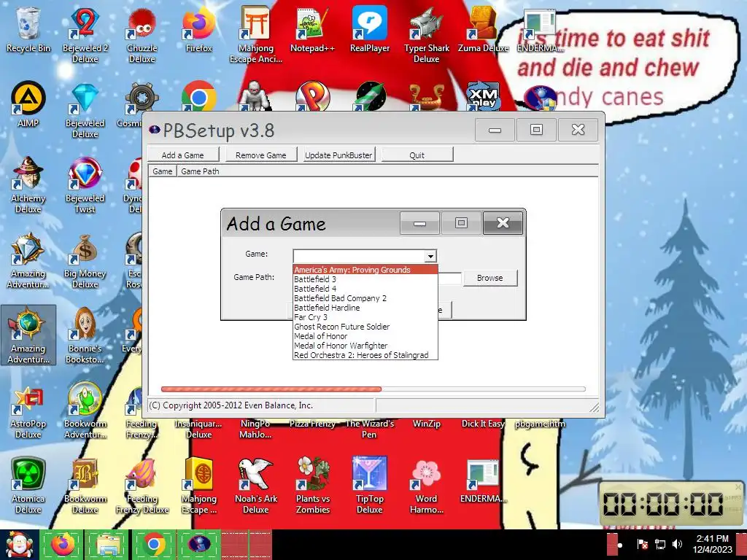
Task: Click the Remove Game button
Action: [x=261, y=155]
